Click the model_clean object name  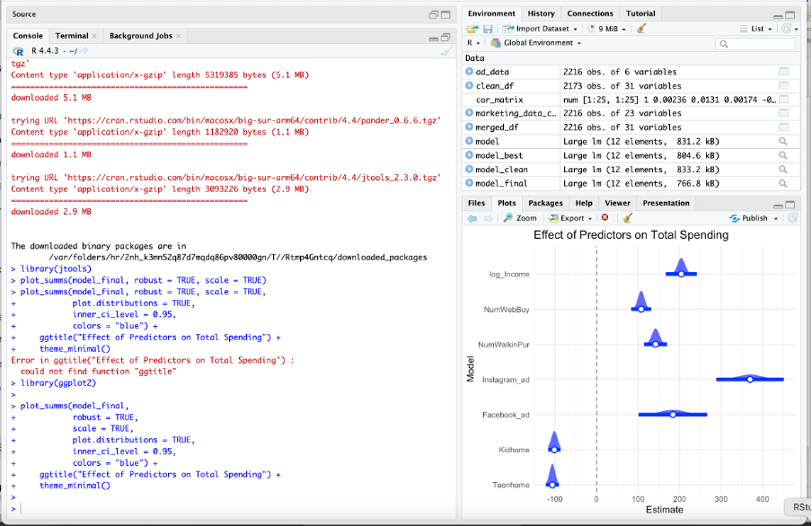coord(501,170)
